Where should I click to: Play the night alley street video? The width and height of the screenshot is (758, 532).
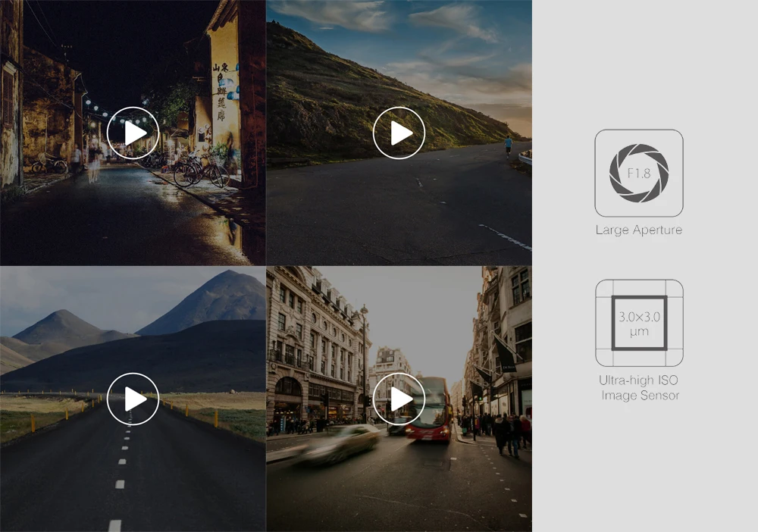(133, 133)
